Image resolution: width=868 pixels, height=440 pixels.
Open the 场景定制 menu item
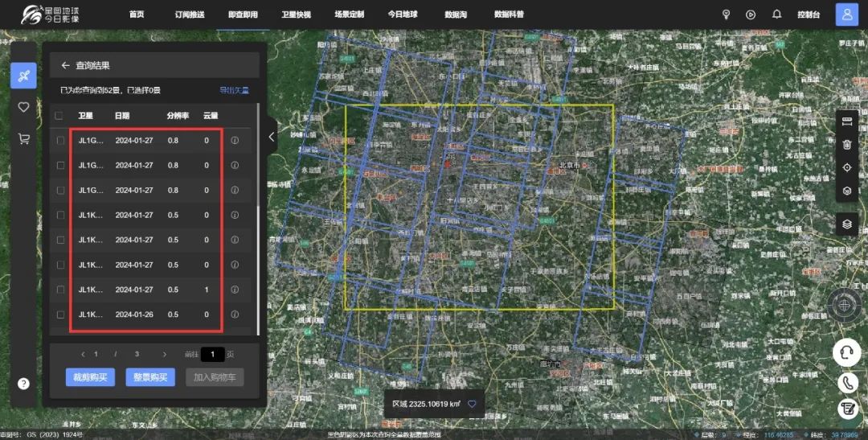pos(350,14)
